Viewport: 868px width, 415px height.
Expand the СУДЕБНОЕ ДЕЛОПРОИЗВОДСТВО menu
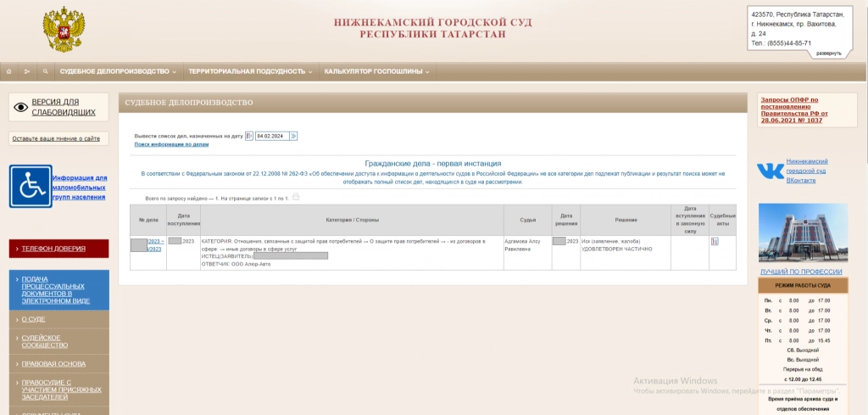click(118, 71)
